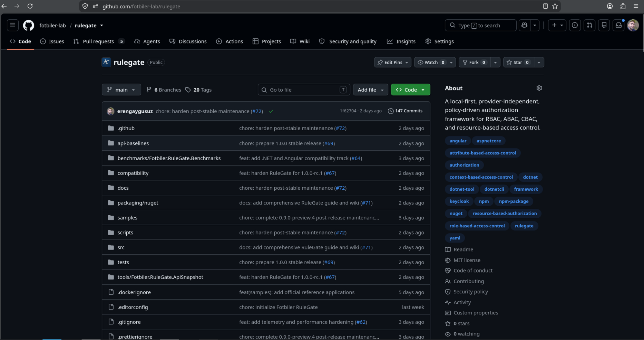Reload the page in the browser
The image size is (644, 340).
(x=30, y=6)
